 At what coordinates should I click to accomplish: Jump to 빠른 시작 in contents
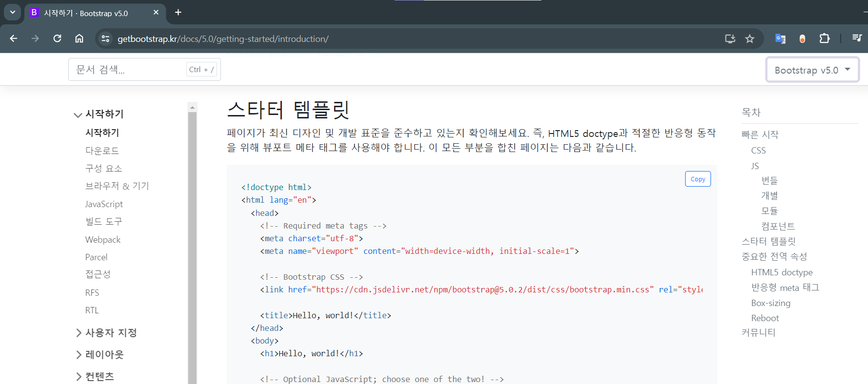760,134
